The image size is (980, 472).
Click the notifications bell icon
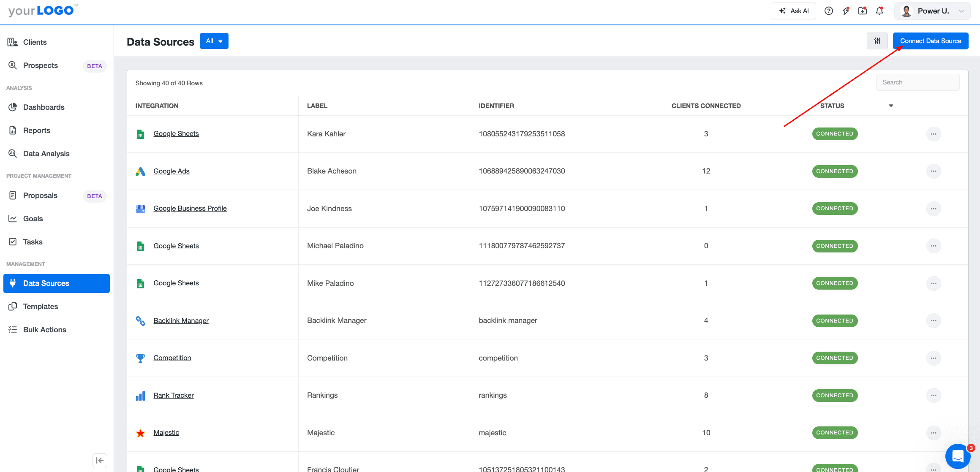pos(879,11)
